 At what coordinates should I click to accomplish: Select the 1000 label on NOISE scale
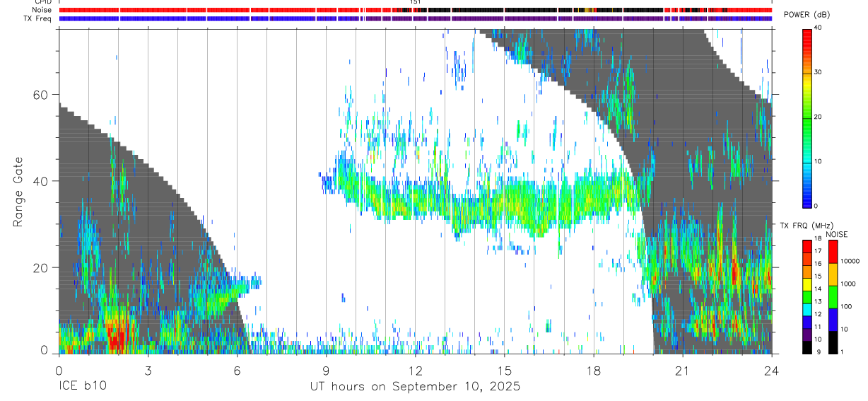tap(848, 284)
